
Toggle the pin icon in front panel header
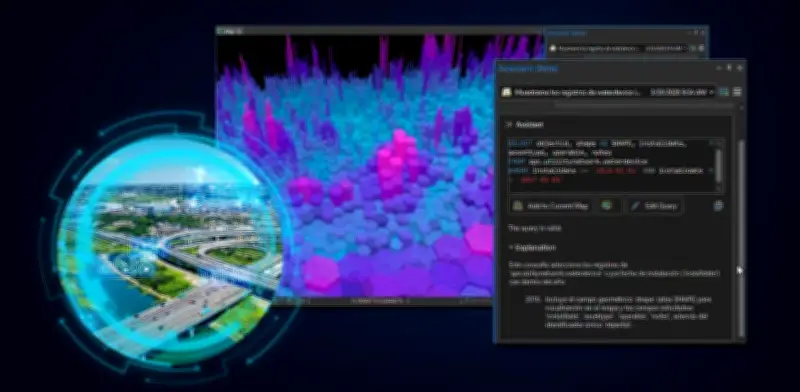click(x=729, y=68)
